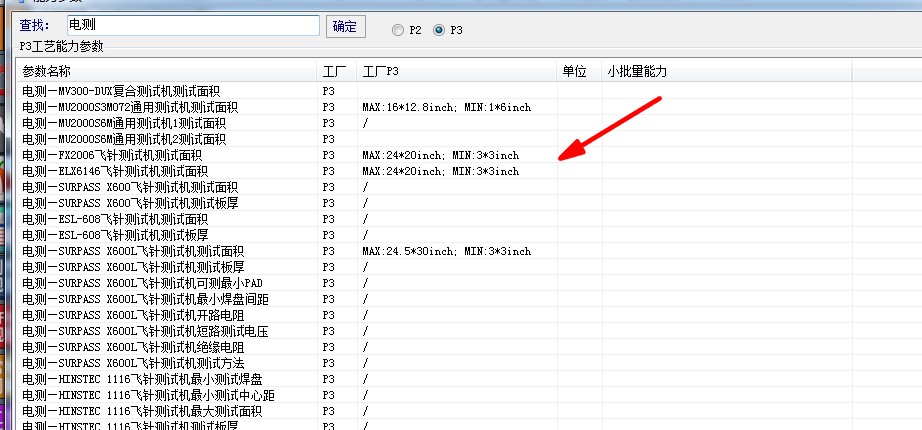Image resolution: width=922 pixels, height=430 pixels.
Task: Select row SURPASS X600L飞针测试机可测最小PAD
Action: [x=434, y=283]
